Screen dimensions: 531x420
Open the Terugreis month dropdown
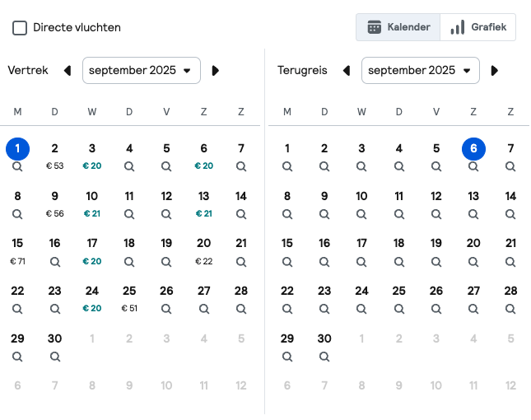point(421,71)
